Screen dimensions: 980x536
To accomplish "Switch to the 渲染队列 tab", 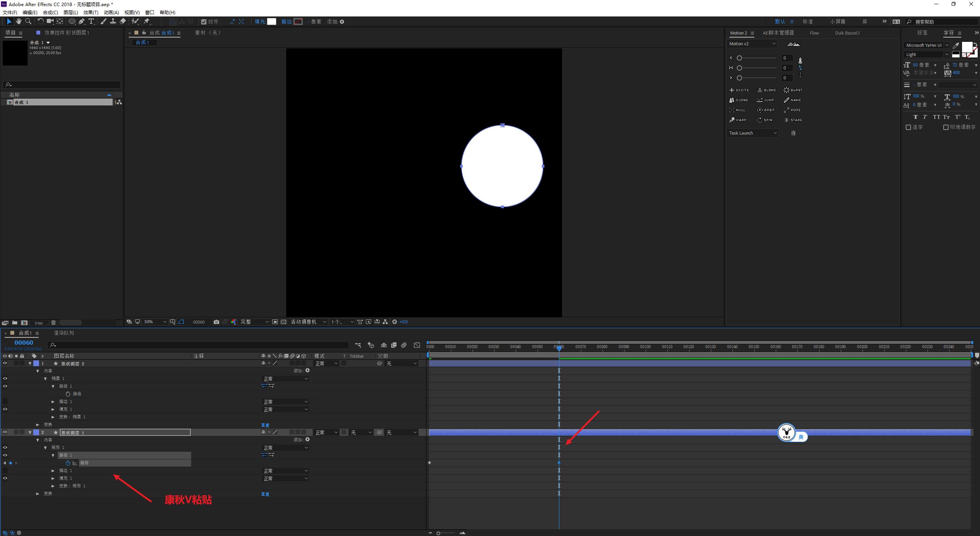I will click(64, 333).
